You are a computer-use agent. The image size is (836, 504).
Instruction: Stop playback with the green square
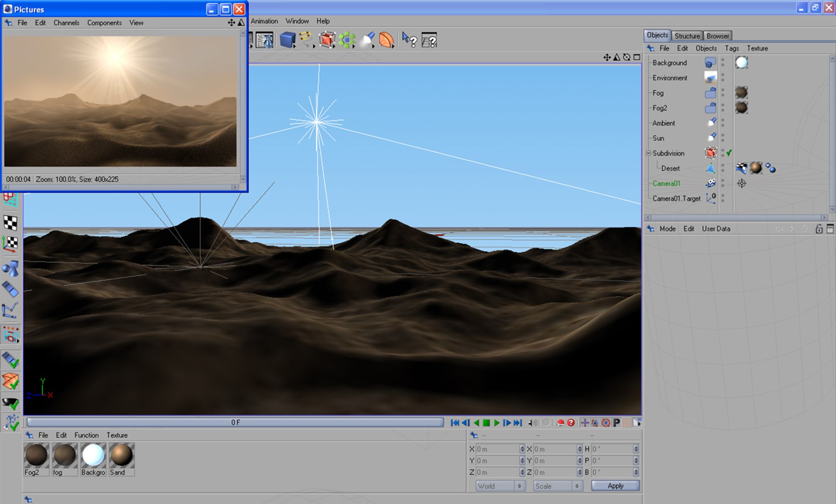[486, 423]
